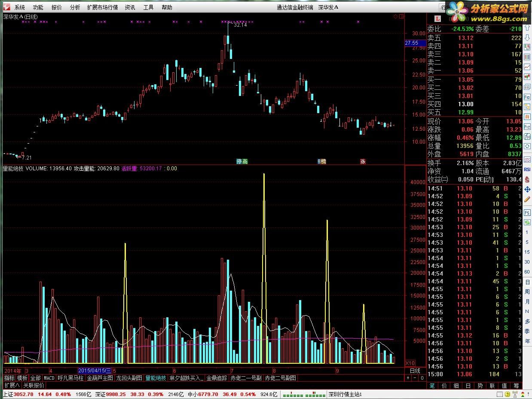Screen dimensions: 532x399
Task: Switch to 筹 chip distribution tab
Action: click(516, 386)
